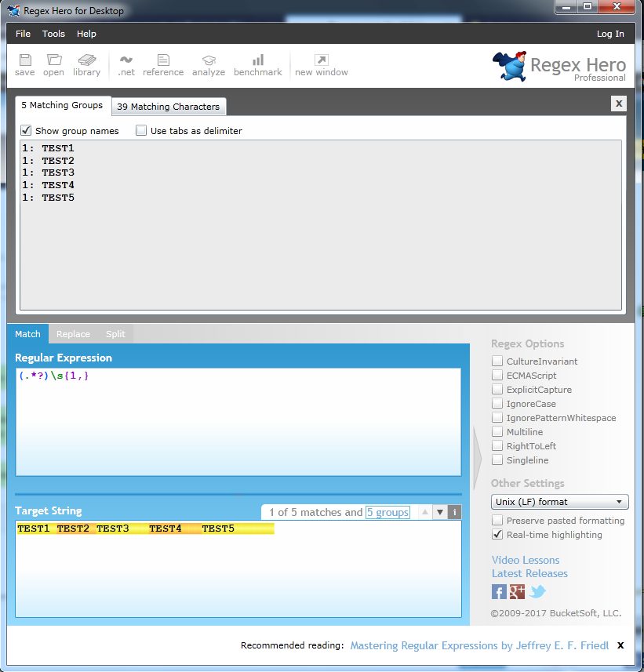644x672 pixels.
Task: Enable IgnorePatternWhitespace option
Action: (x=497, y=417)
